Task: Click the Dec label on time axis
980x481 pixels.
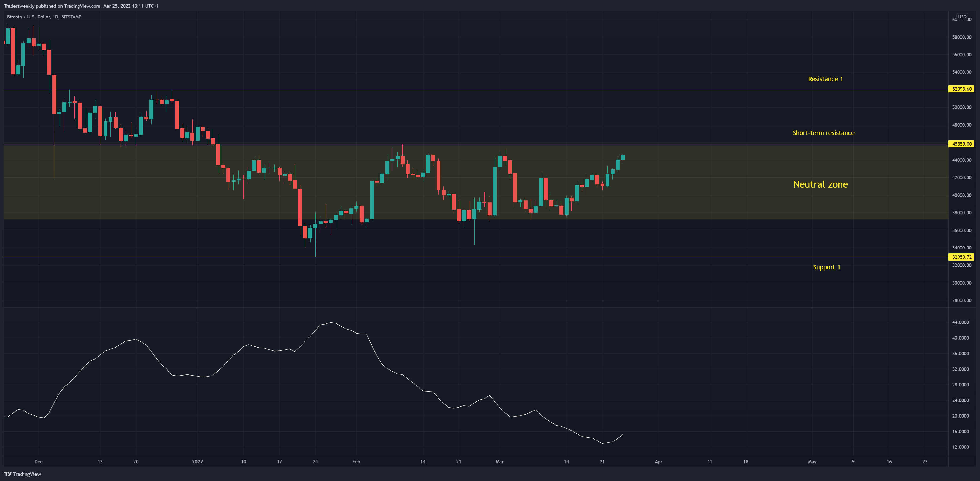Action: tap(39, 462)
